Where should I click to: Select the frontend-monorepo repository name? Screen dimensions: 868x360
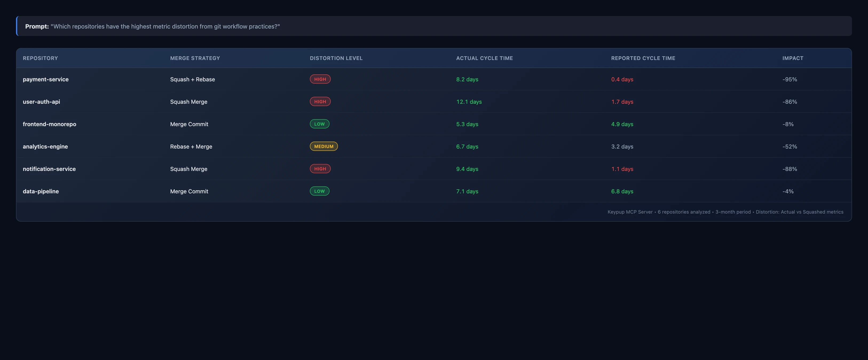click(x=50, y=124)
